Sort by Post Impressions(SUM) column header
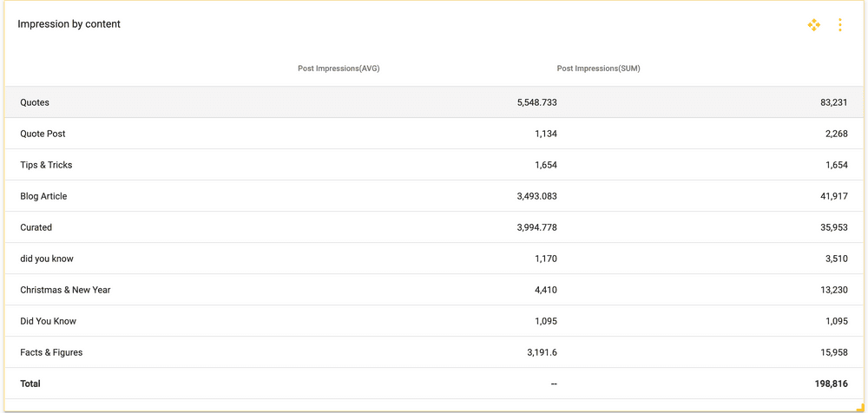The height and width of the screenshot is (413, 868). click(598, 69)
